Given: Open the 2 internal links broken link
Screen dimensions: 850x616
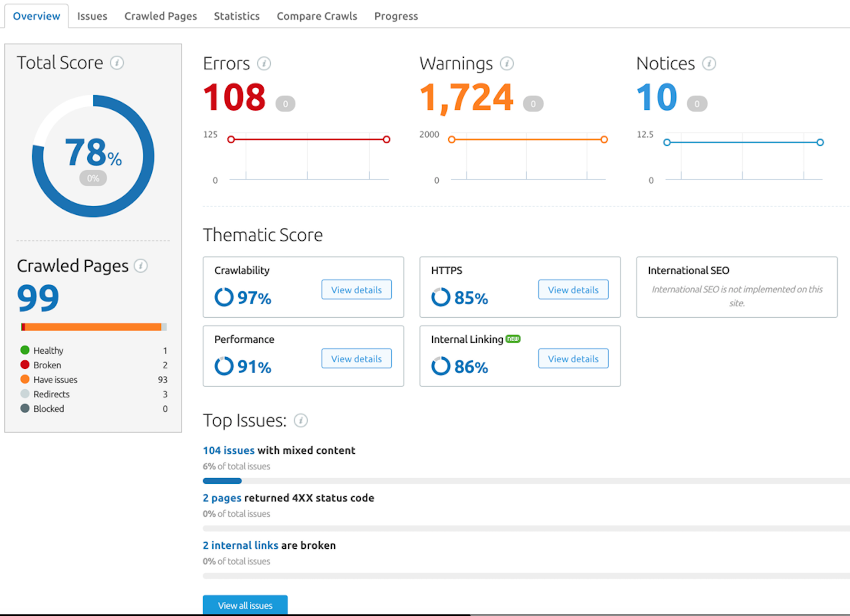Looking at the screenshot, I should point(240,545).
